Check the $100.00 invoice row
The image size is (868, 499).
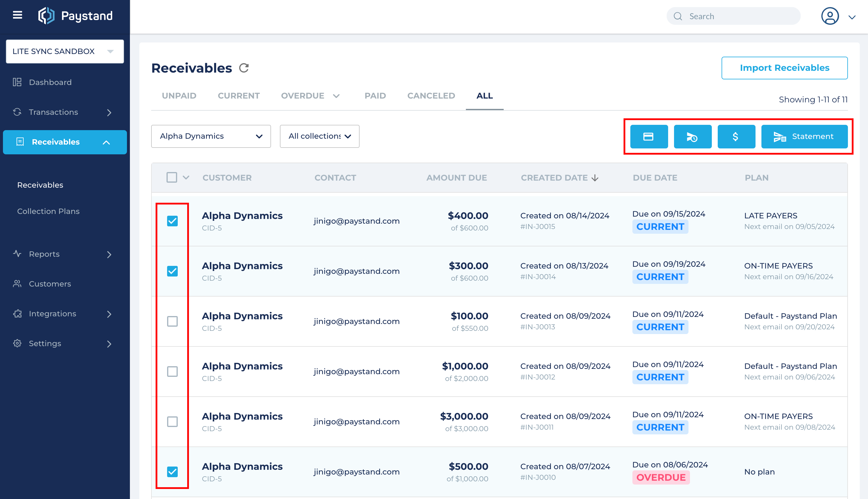[x=172, y=321]
